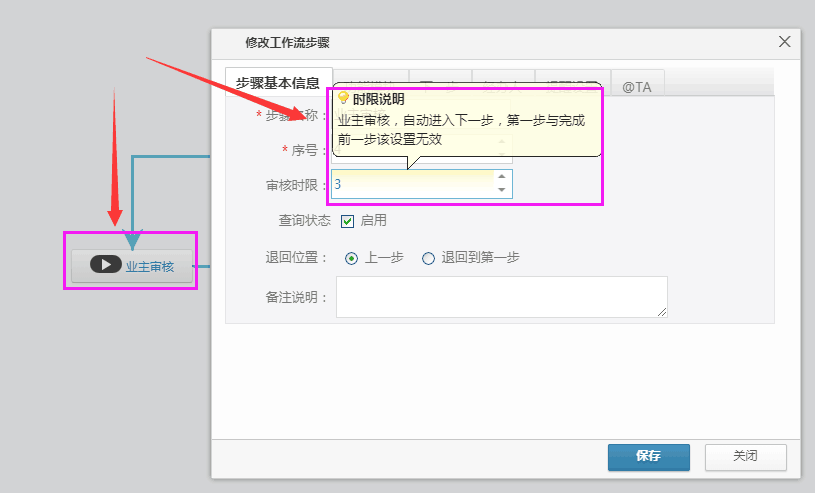The height and width of the screenshot is (493, 815).
Task: Click the 关闭 button
Action: coord(745,456)
